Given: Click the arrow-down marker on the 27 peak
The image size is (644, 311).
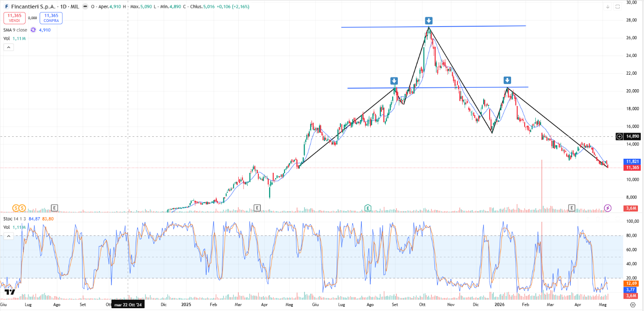Looking at the screenshot, I should (429, 21).
